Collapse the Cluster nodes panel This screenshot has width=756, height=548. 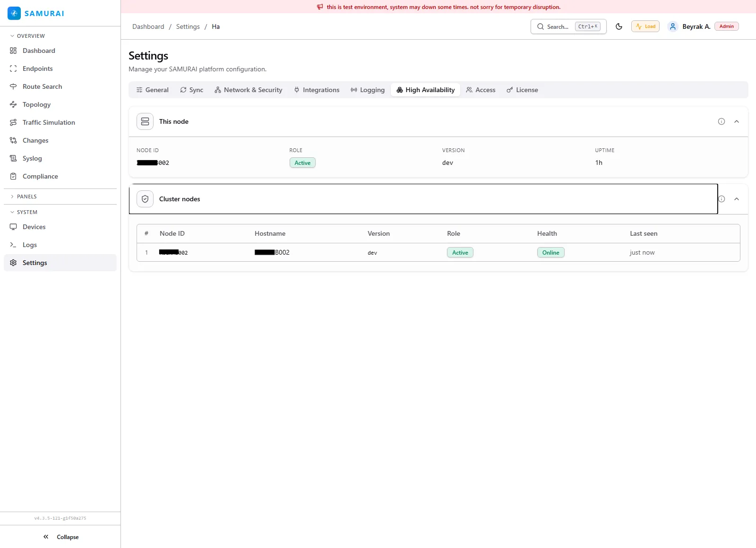coord(737,199)
